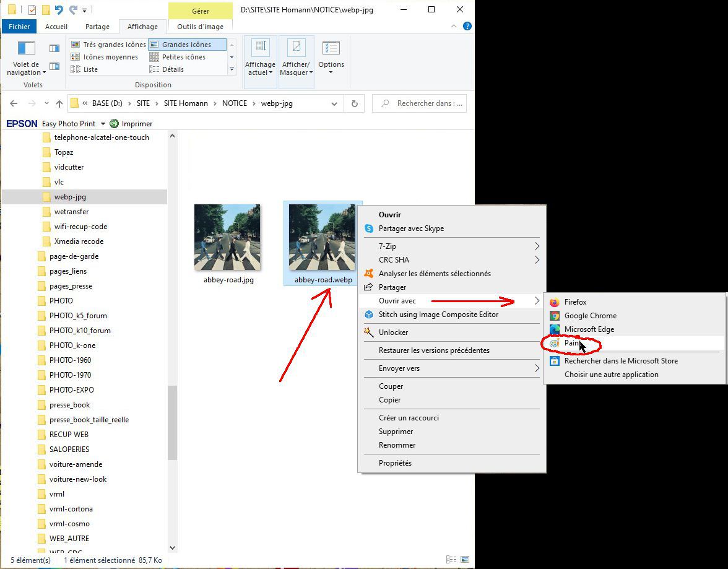728x569 pixels.
Task: Toggle the preview pane button in Volets
Action: [x=54, y=48]
